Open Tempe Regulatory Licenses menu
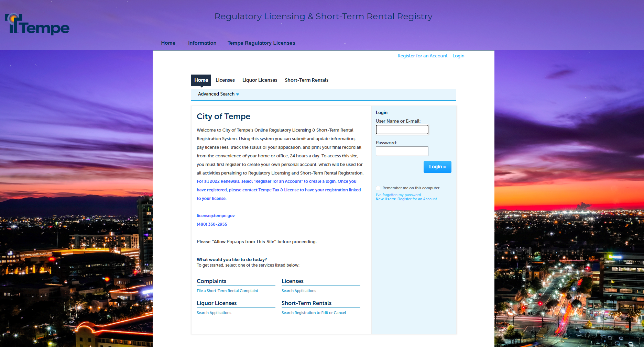This screenshot has width=644, height=347. [261, 43]
